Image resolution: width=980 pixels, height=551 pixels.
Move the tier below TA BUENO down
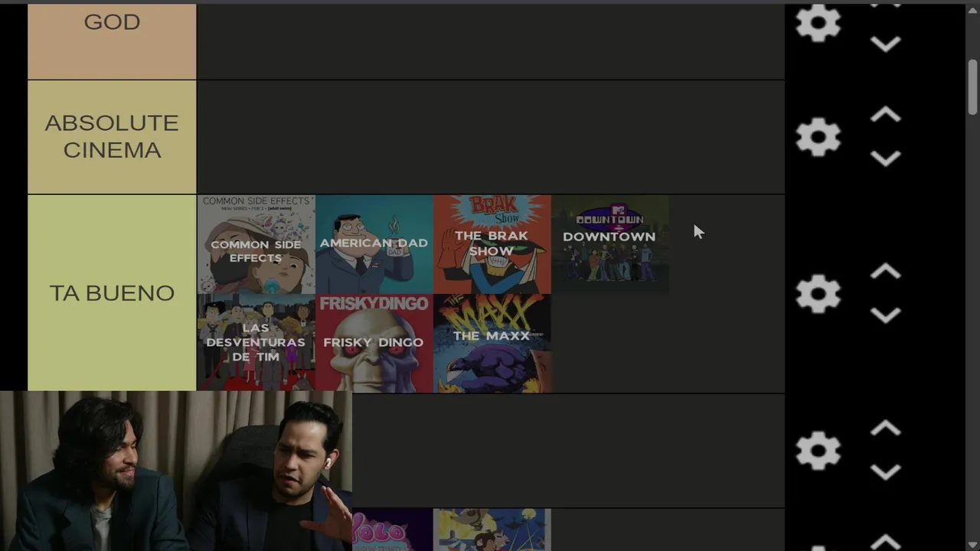[886, 471]
